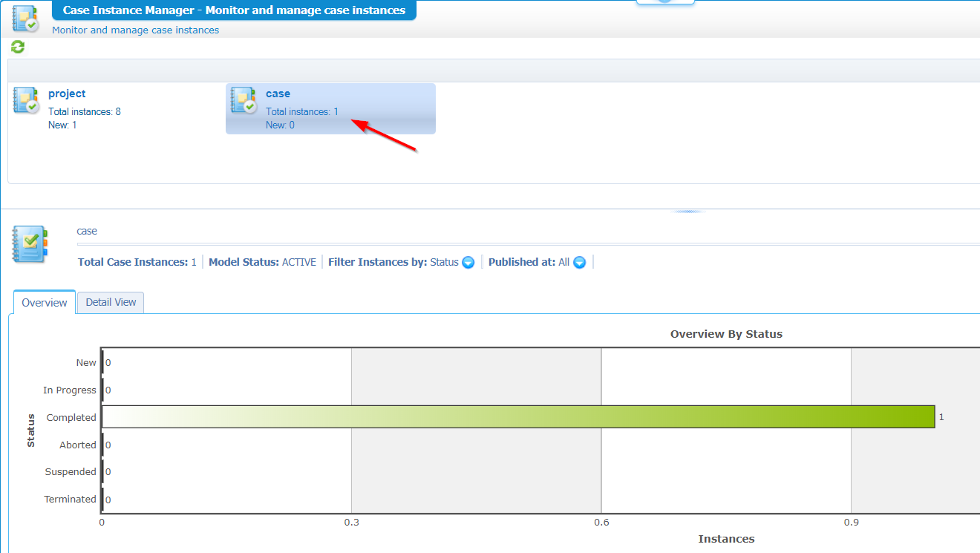Click the Terminated status axis label
The image size is (980, 553).
(x=70, y=500)
